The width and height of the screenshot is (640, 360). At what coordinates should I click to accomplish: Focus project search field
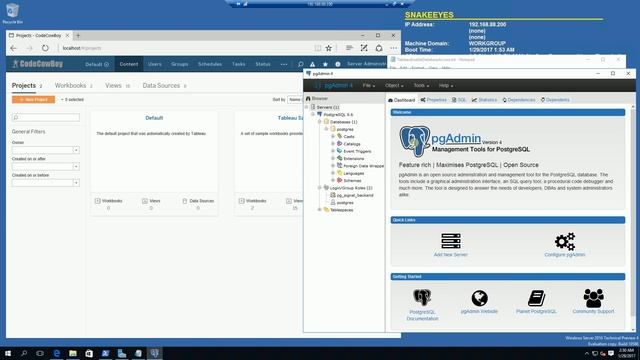[46, 118]
